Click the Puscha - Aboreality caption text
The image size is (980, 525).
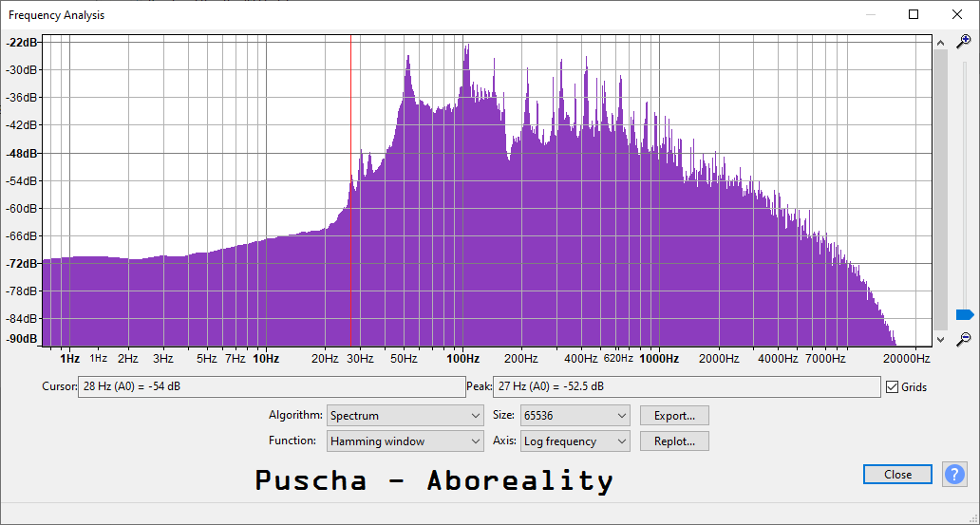[x=434, y=480]
